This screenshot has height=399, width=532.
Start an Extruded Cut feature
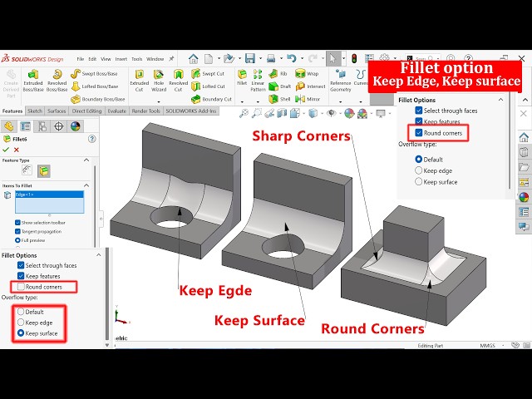click(139, 81)
